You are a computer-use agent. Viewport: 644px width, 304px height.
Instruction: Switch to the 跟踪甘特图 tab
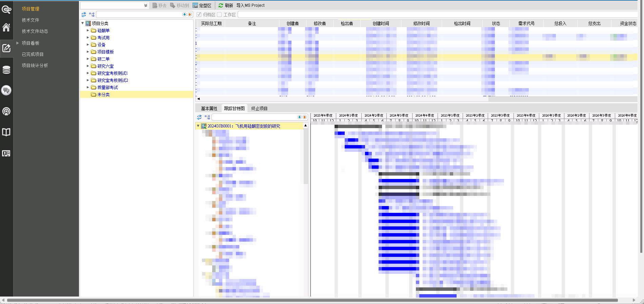click(234, 108)
